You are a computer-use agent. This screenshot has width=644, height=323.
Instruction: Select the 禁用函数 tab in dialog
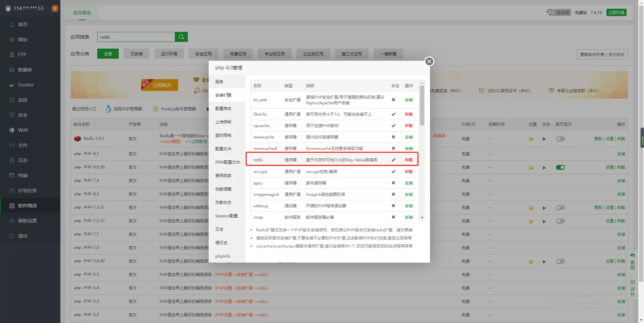coord(227,175)
